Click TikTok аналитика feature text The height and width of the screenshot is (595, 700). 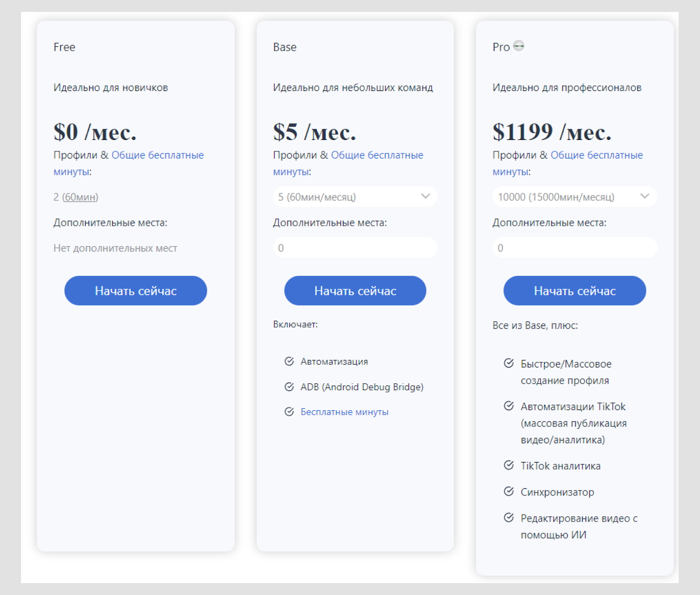point(560,466)
